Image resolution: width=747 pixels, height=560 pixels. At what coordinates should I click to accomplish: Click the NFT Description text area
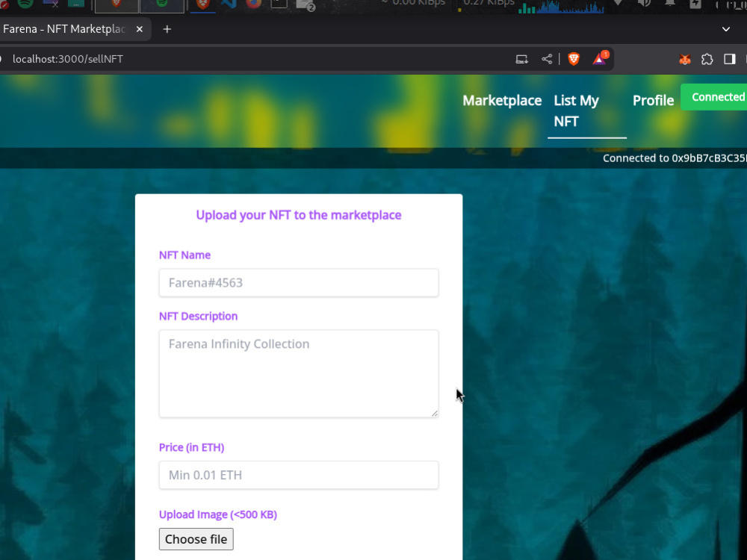[x=299, y=374]
